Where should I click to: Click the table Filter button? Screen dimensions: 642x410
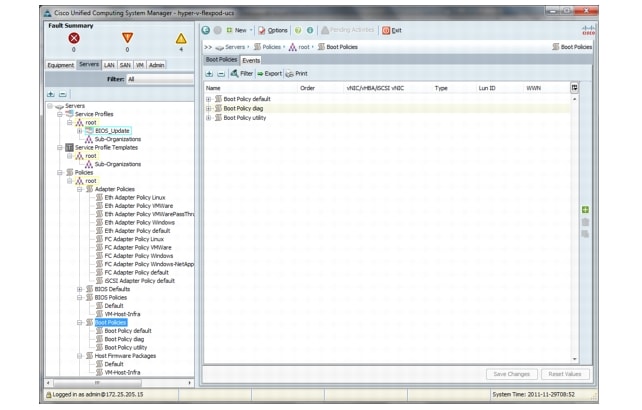point(242,74)
